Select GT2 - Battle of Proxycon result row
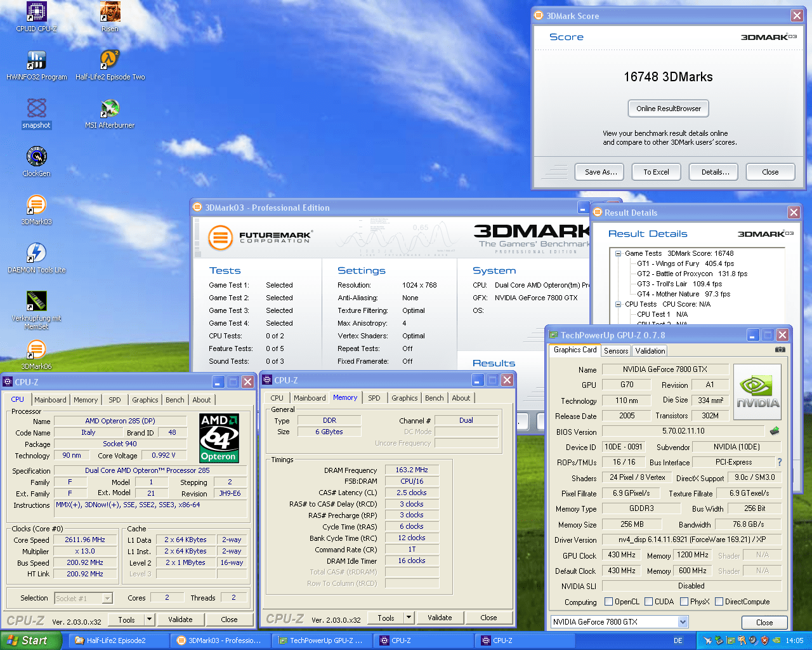Screen dimensions: 812x650 click(692, 274)
